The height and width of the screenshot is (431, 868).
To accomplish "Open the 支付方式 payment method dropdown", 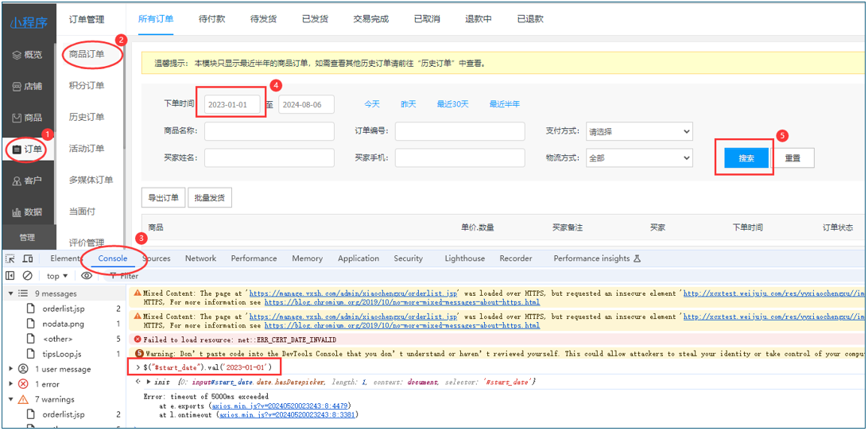I will point(639,132).
